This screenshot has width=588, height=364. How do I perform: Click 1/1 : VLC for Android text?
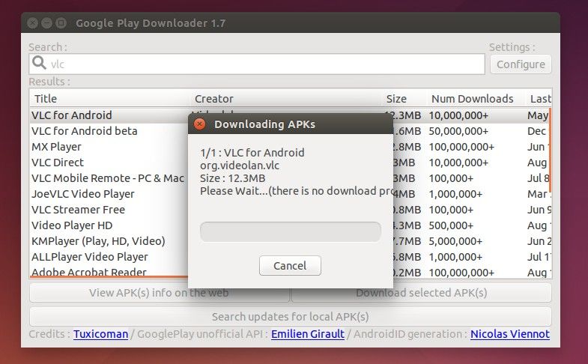(252, 153)
